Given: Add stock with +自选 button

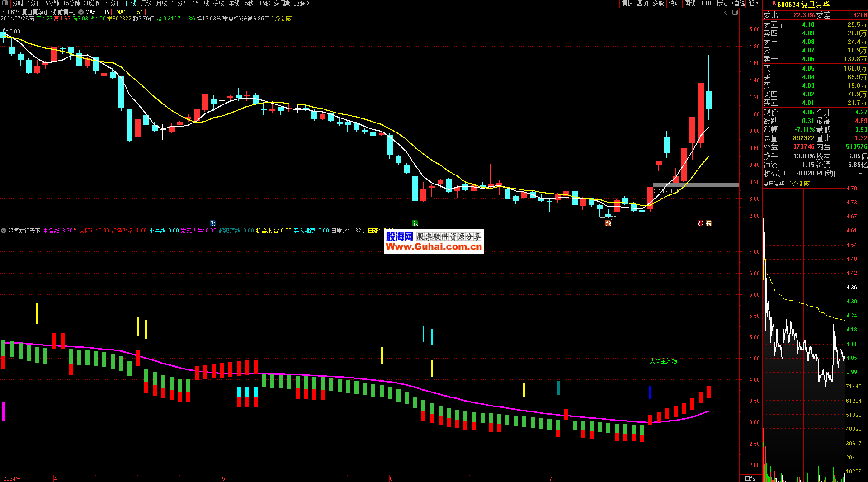Looking at the screenshot, I should (738, 3).
